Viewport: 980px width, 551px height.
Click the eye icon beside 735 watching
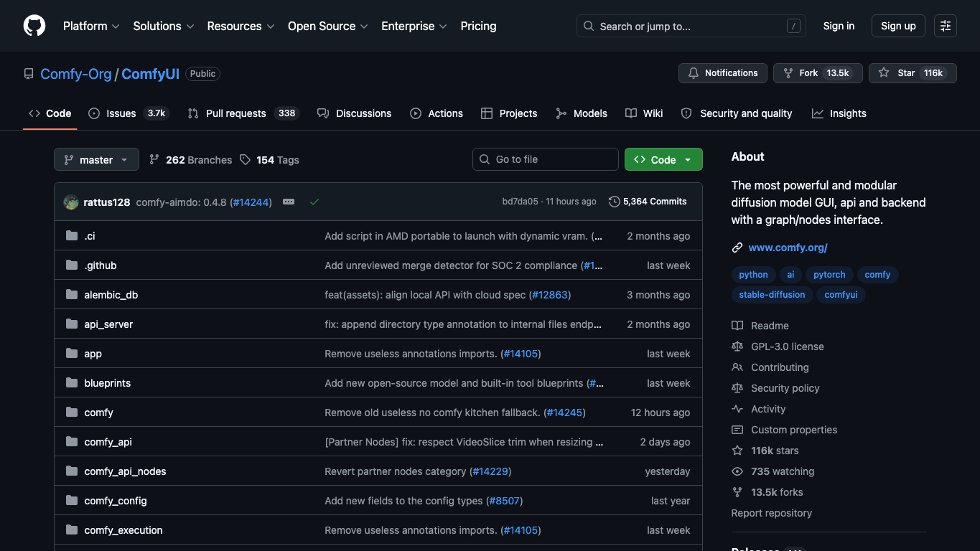coord(737,471)
